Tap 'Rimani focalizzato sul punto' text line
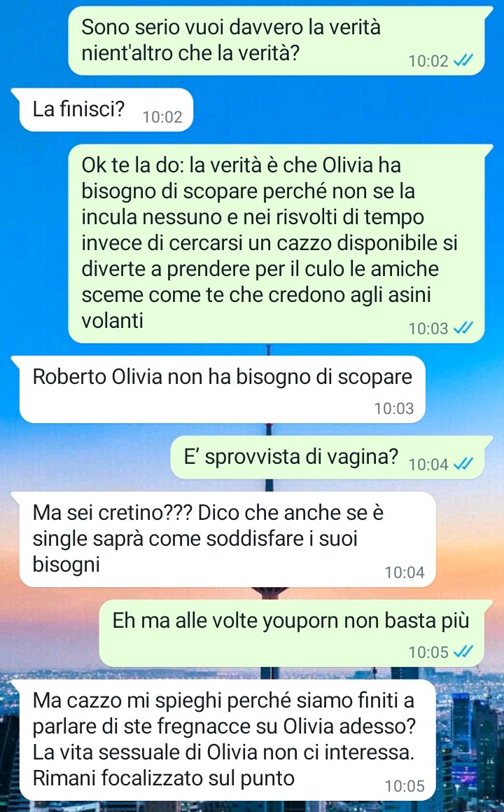Screen dimensions: 504x812 (x=164, y=778)
